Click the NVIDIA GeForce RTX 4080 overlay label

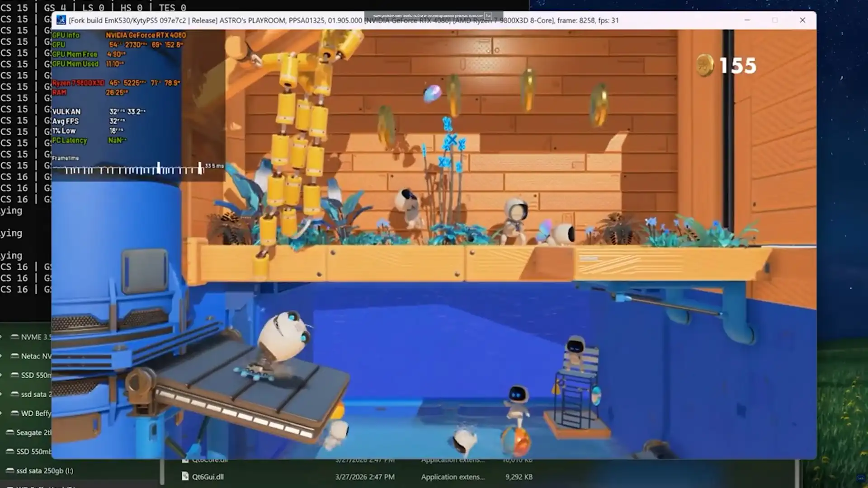[146, 35]
